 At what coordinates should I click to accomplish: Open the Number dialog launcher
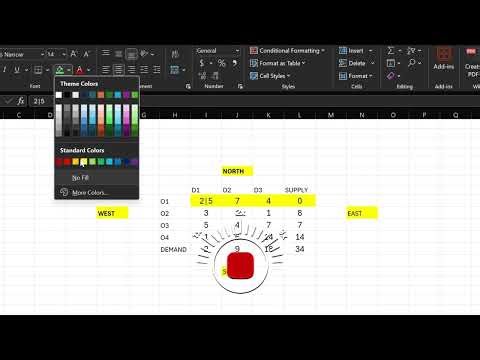click(240, 86)
